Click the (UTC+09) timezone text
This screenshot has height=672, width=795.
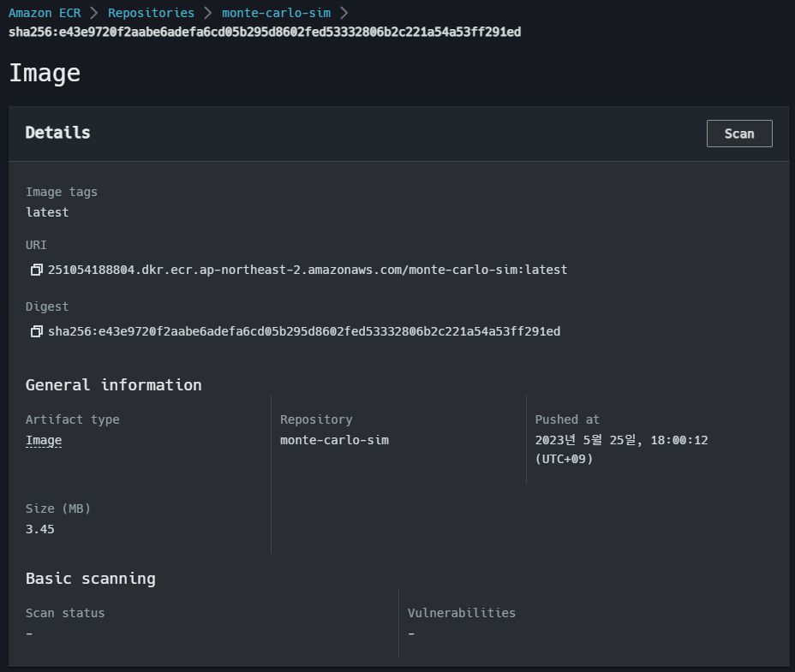(565, 459)
